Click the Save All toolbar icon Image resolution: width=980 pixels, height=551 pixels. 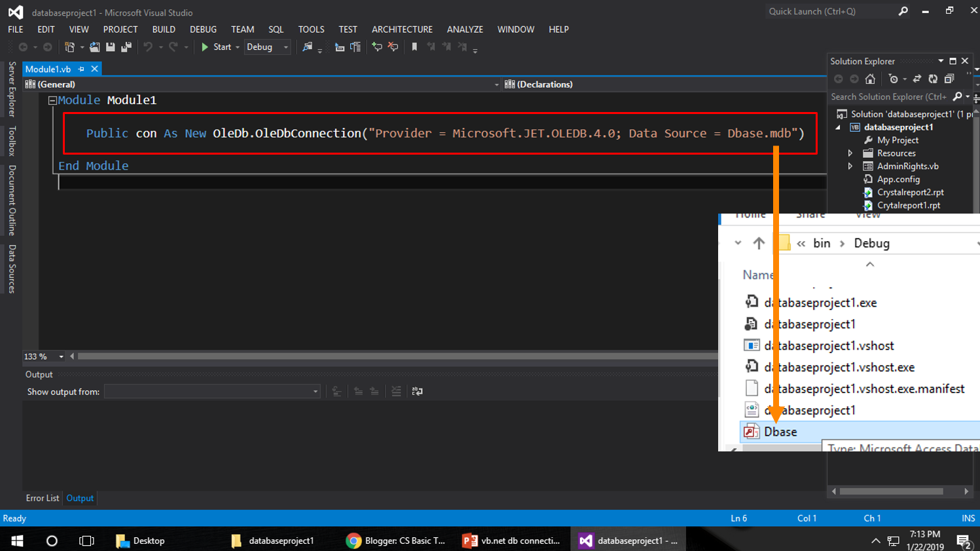[x=126, y=47]
